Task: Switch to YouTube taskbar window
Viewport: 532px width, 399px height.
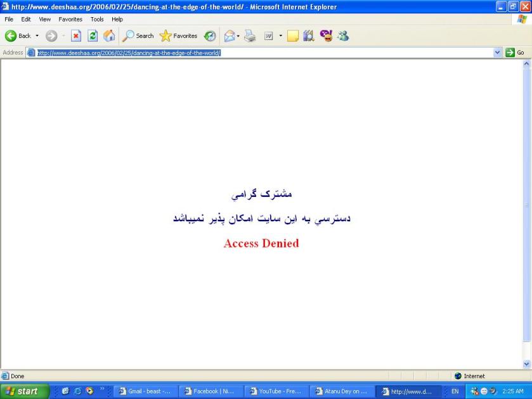Action: (x=276, y=391)
